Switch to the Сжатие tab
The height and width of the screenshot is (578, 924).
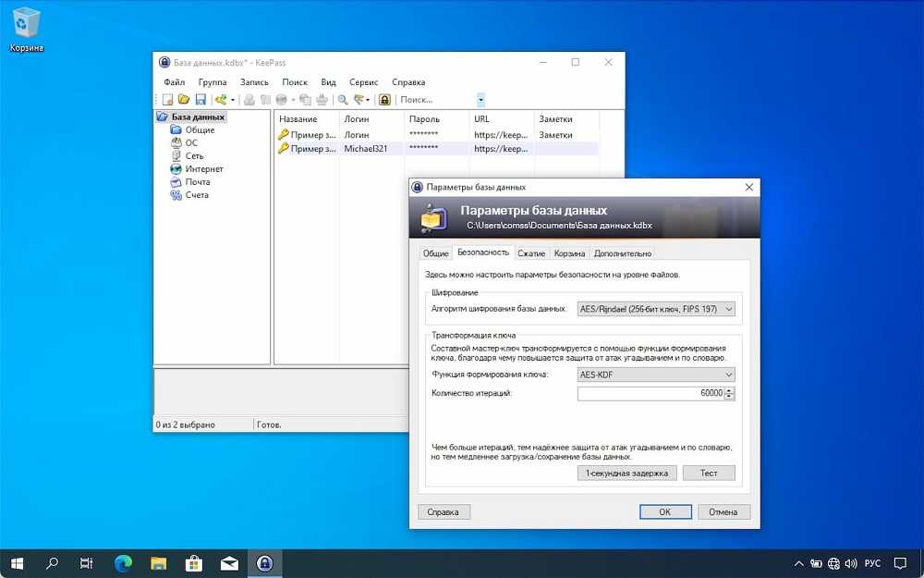point(530,253)
